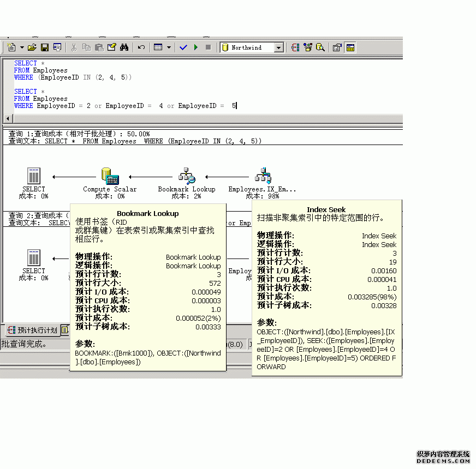Viewport: 476px width, 469px height.
Task: Click the SELECT node in query 1
Action: [x=34, y=176]
